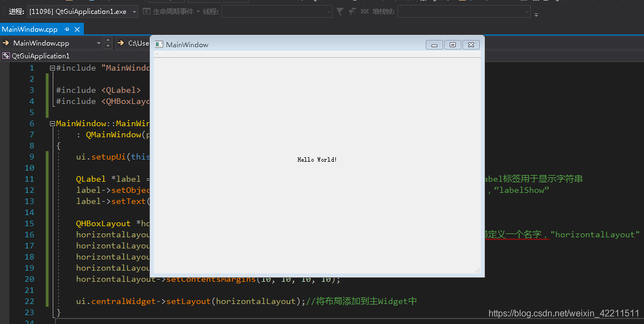Close the MainWindow Qt window
644x324 pixels.
coord(471,44)
